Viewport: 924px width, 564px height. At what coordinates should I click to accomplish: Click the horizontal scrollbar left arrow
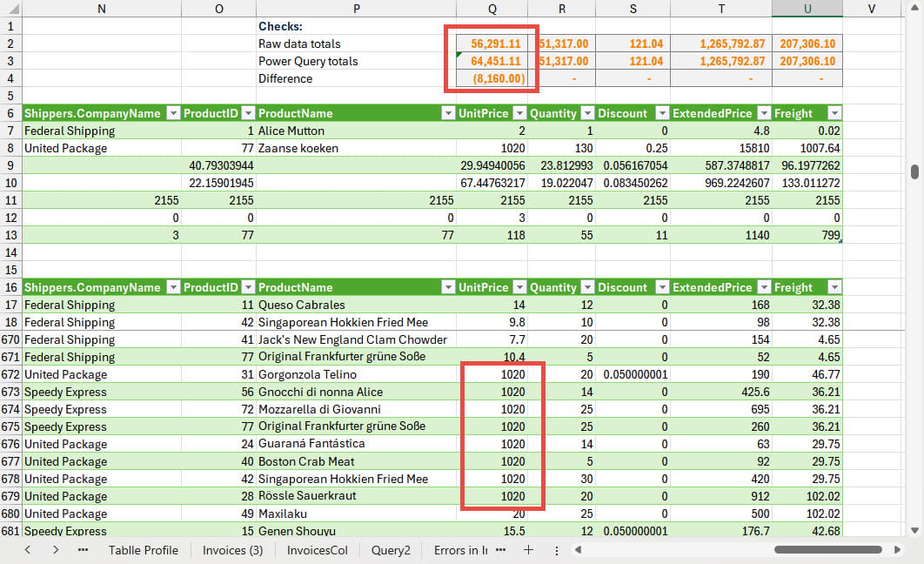coord(578,550)
